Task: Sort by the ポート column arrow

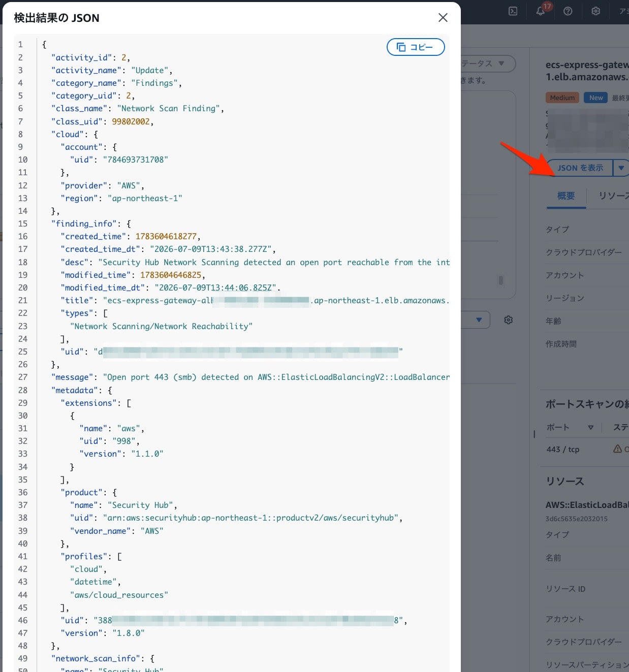Action: coord(590,428)
